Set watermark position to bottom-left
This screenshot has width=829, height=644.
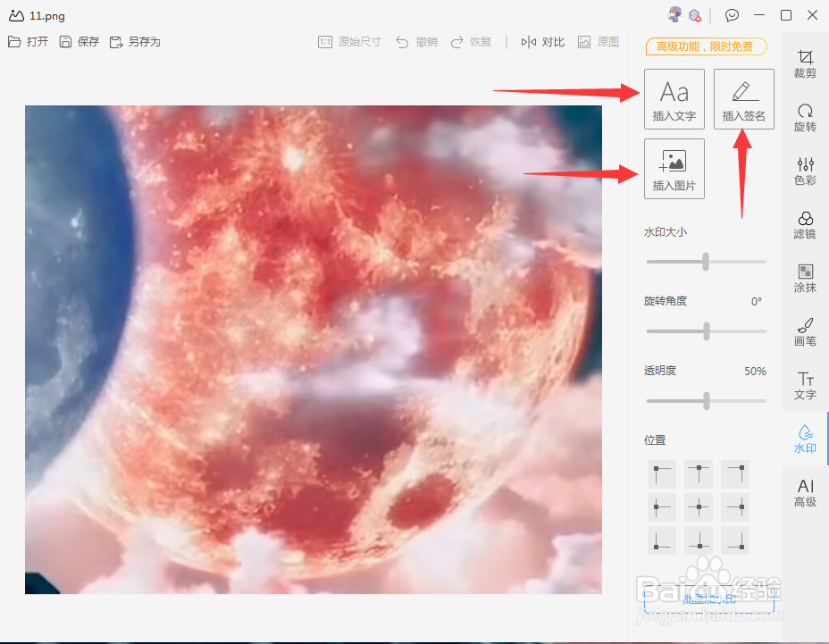pyautogui.click(x=661, y=540)
